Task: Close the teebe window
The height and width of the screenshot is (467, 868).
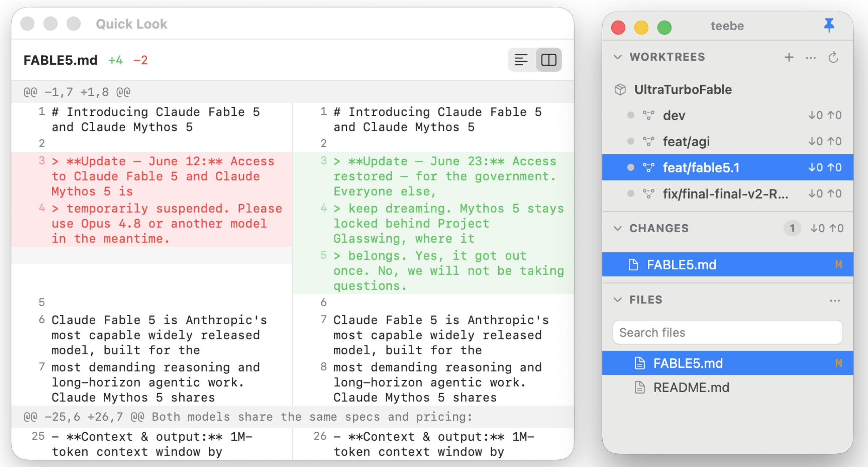Action: point(618,27)
